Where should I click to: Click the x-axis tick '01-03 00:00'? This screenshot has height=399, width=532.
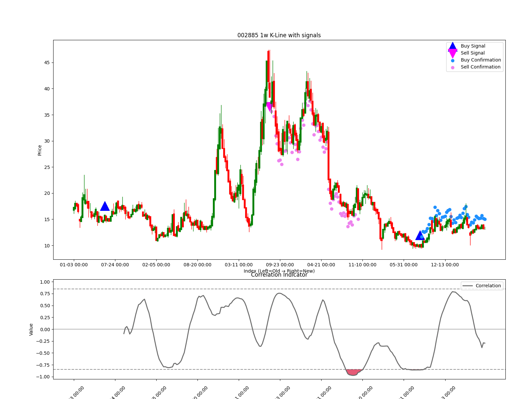(x=74, y=265)
